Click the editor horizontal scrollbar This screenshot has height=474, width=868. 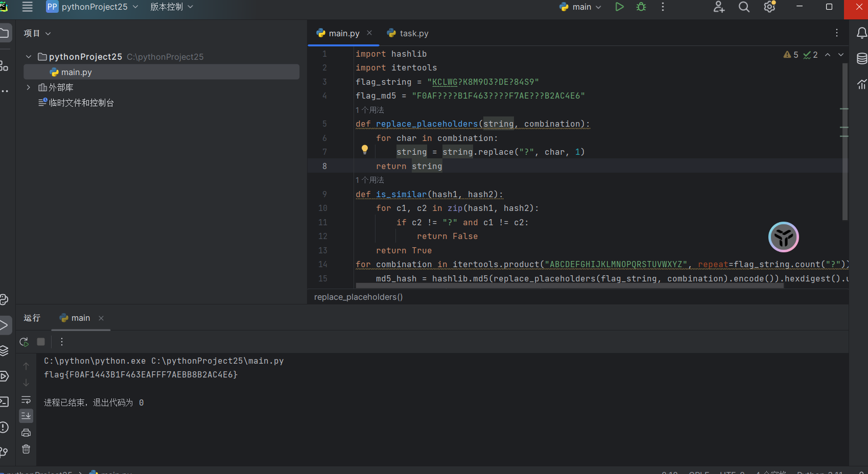tap(569, 286)
